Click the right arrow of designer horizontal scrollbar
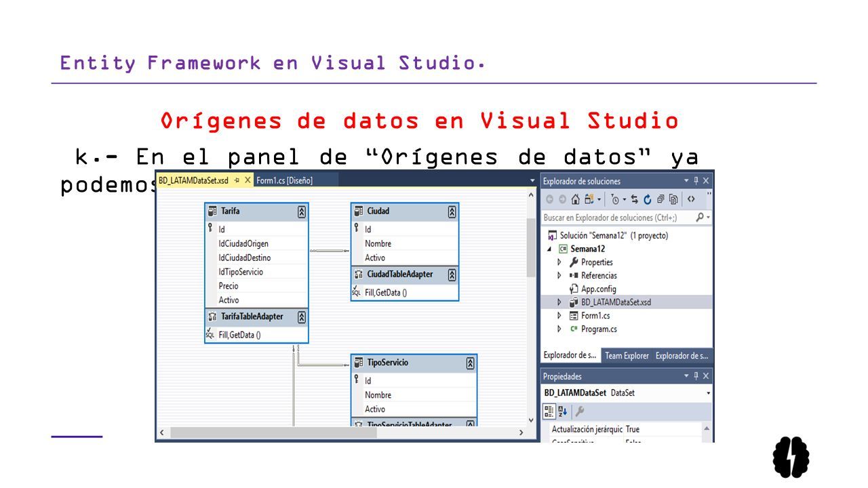The width and height of the screenshot is (868, 488). coord(521,432)
